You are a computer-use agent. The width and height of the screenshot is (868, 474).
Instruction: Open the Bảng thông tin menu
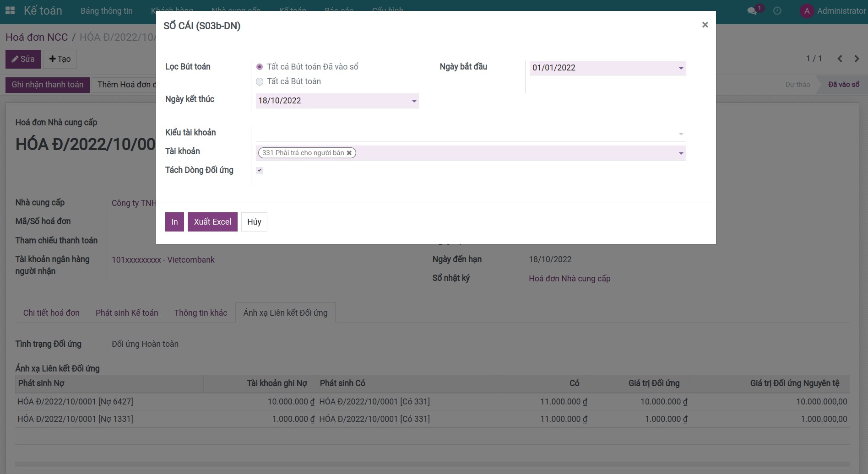tap(106, 11)
